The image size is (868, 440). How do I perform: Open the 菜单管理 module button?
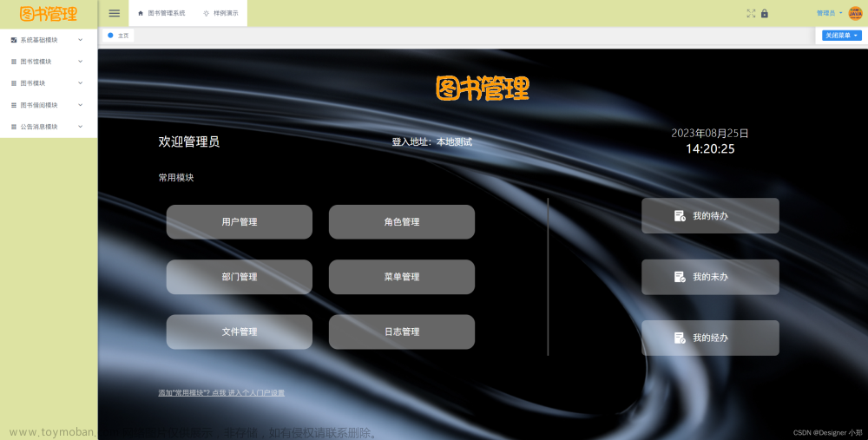[x=402, y=277]
